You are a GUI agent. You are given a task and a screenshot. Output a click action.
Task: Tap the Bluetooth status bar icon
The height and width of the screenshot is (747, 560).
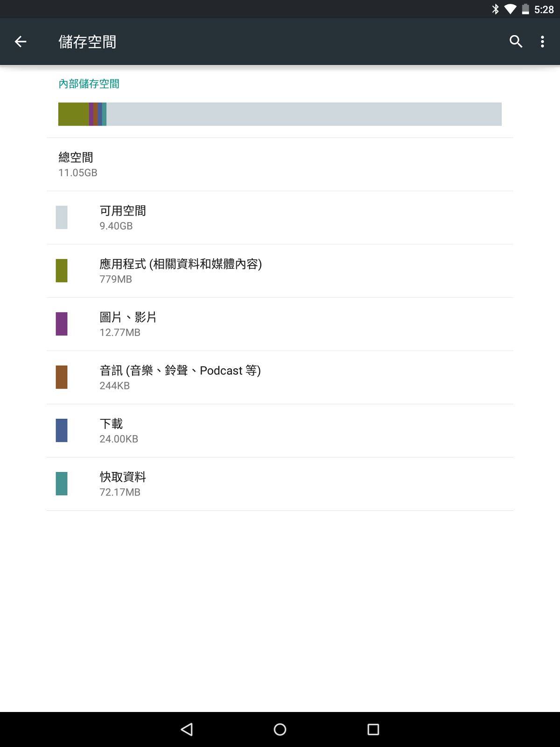495,9
